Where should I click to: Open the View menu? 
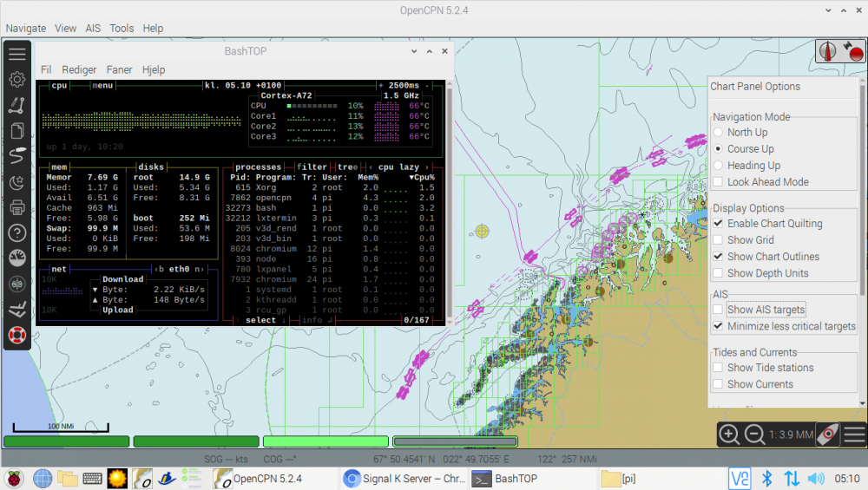click(65, 29)
